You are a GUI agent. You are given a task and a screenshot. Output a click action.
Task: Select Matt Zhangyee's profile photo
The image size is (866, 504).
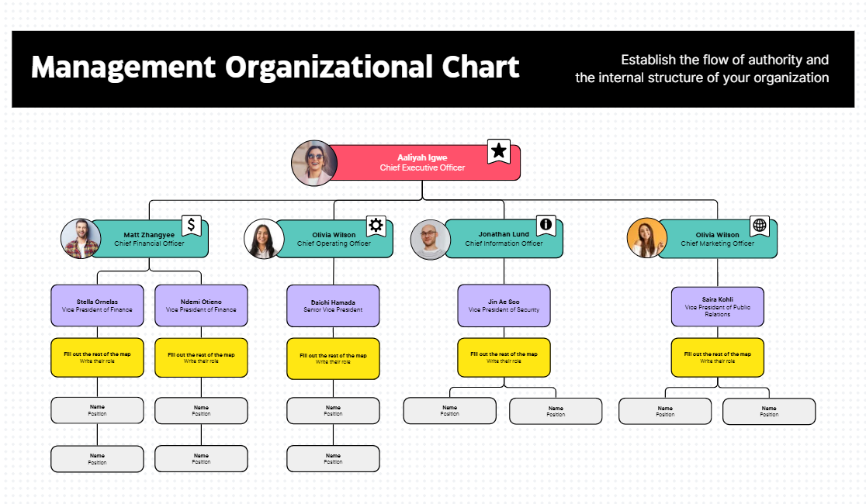pyautogui.click(x=81, y=238)
